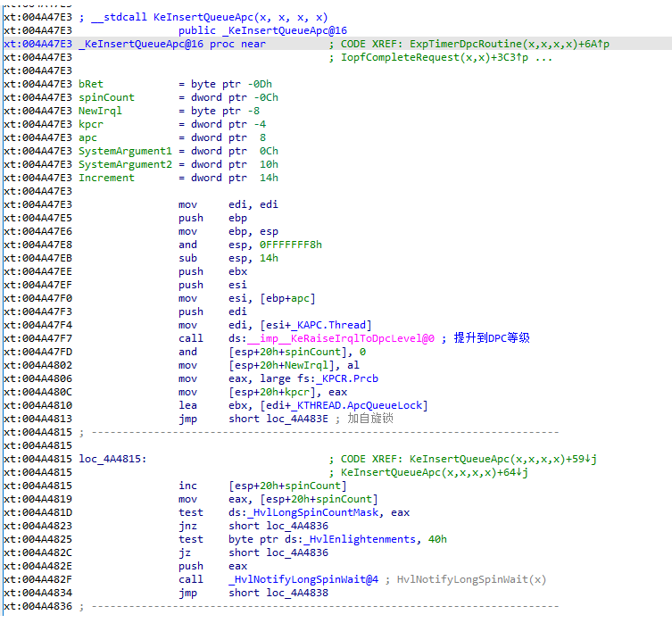
Task: Follow the __imp__KeRaiseIrqlToDpcLevel@0 import
Action: tap(341, 338)
